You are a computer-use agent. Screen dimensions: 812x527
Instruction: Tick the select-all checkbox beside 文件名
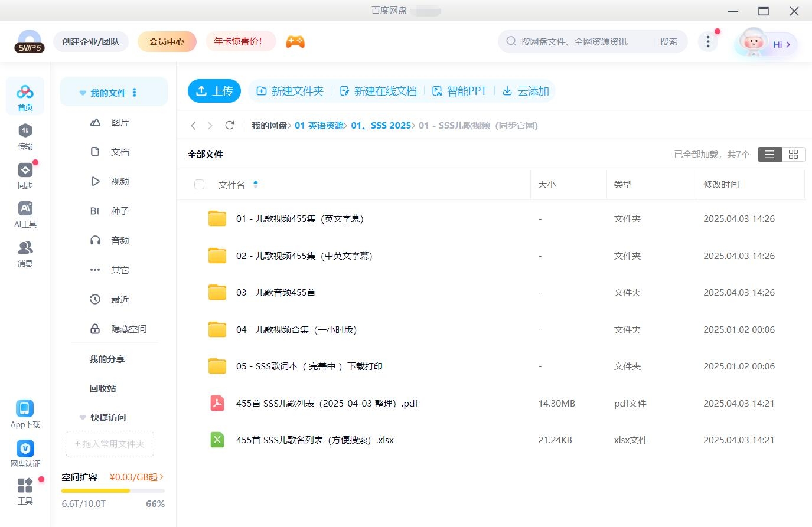[x=199, y=185]
